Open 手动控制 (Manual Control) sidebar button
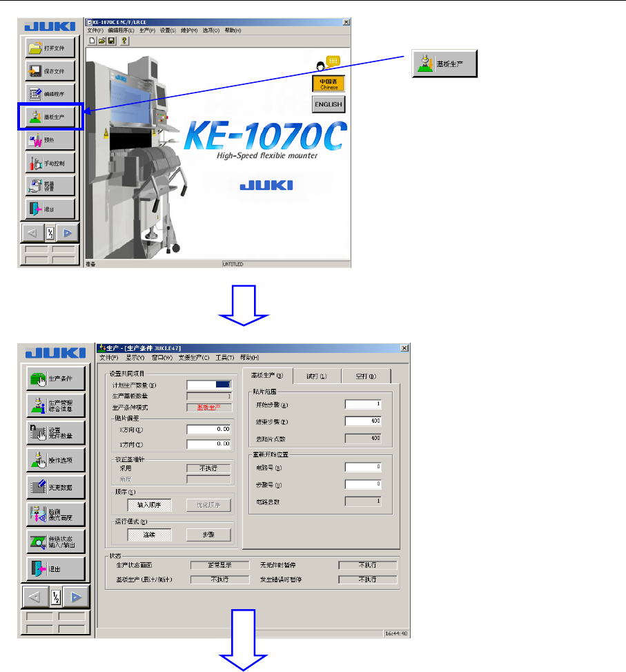The width and height of the screenshot is (626, 672). pyautogui.click(x=50, y=163)
